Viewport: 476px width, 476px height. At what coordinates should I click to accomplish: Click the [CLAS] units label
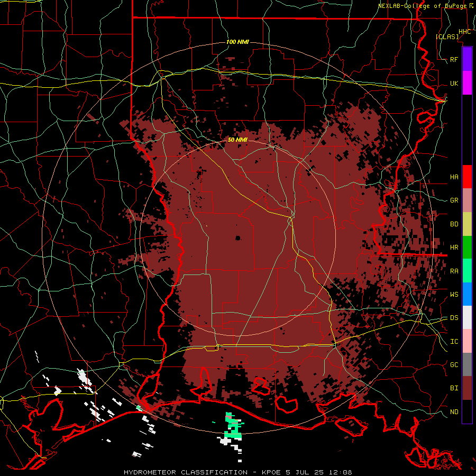click(x=447, y=36)
